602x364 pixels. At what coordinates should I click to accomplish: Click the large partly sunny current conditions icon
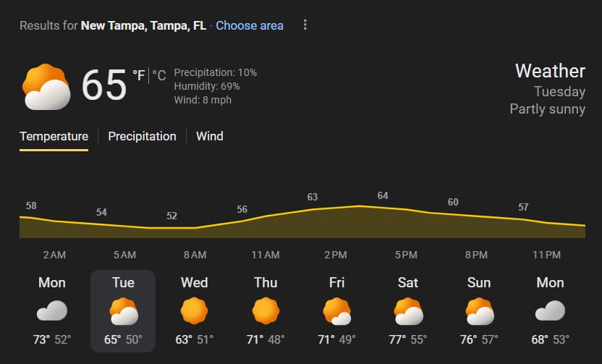coord(46,87)
